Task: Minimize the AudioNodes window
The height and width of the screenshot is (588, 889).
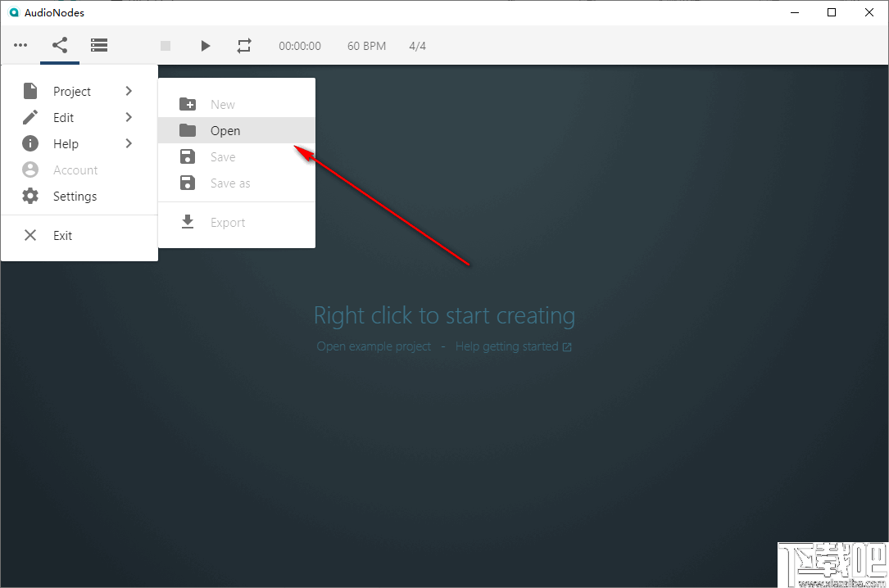Action: point(795,12)
